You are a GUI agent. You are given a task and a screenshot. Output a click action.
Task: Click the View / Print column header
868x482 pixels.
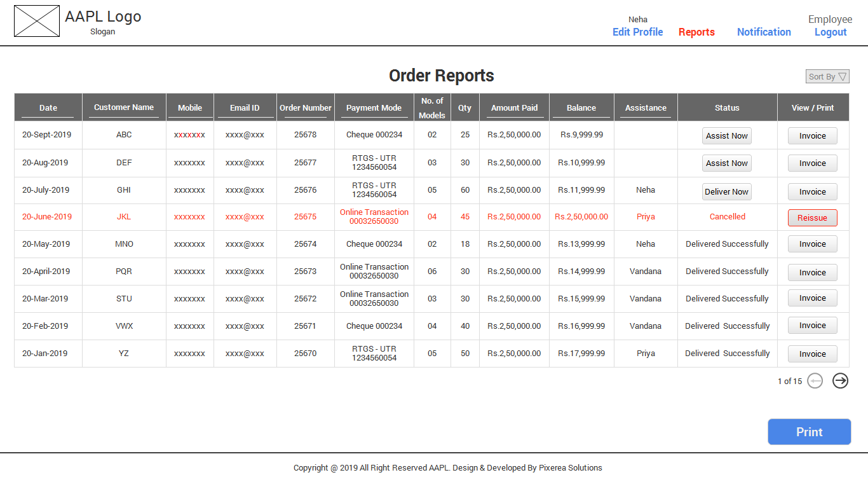(x=813, y=107)
